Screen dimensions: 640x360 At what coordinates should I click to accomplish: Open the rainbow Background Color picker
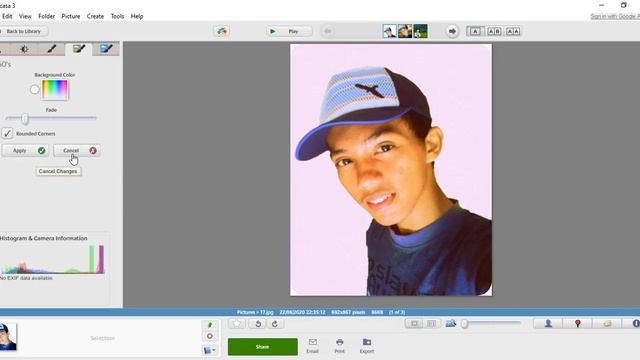(55, 90)
